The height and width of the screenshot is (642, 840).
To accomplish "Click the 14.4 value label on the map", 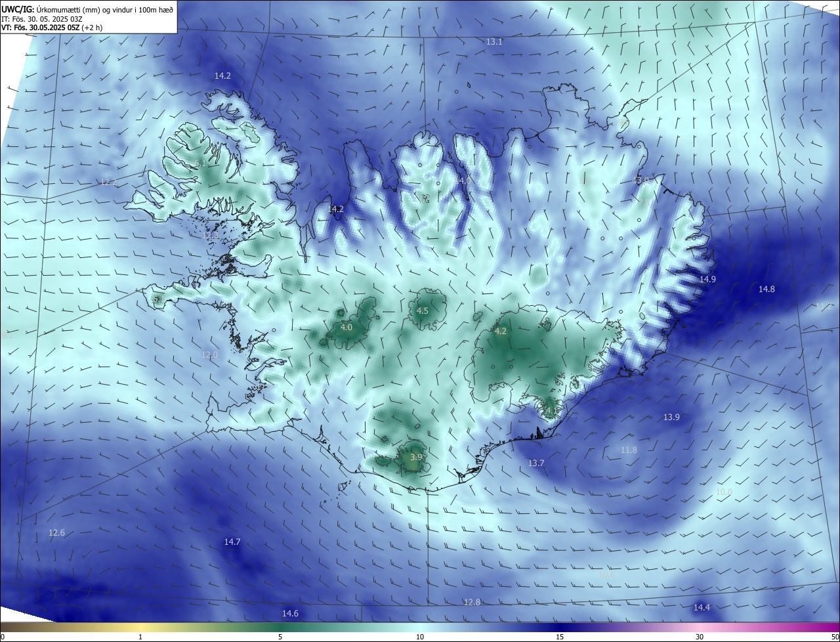I will point(702,608).
